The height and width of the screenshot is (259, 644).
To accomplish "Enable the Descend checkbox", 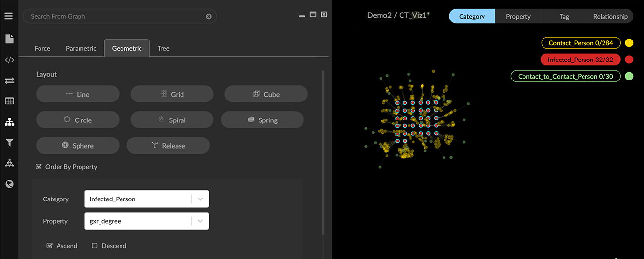I will 95,246.
